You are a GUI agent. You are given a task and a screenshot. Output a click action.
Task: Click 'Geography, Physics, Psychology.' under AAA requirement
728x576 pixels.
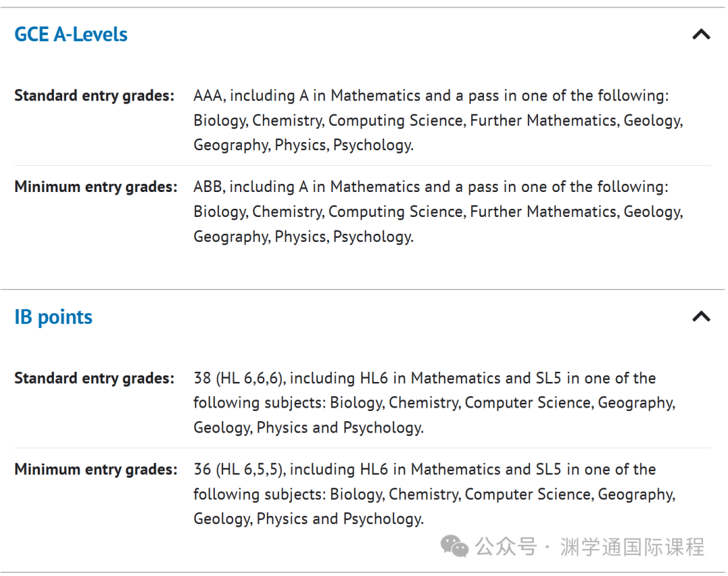(303, 146)
